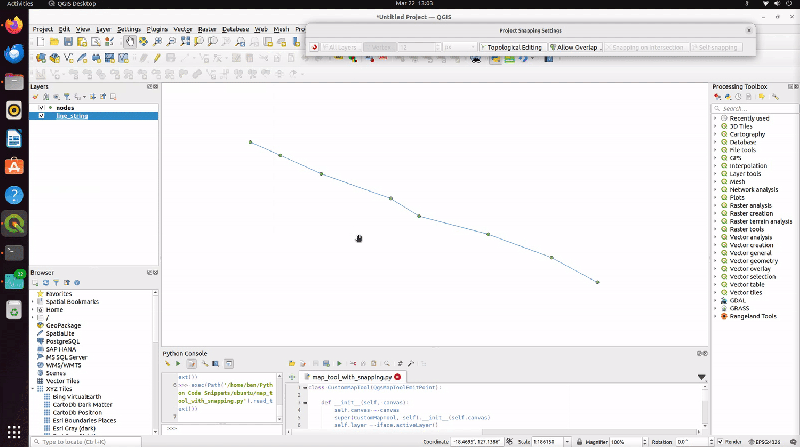Image resolution: width=800 pixels, height=447 pixels.
Task: Click Python console input prompt
Action: [x=222, y=429]
